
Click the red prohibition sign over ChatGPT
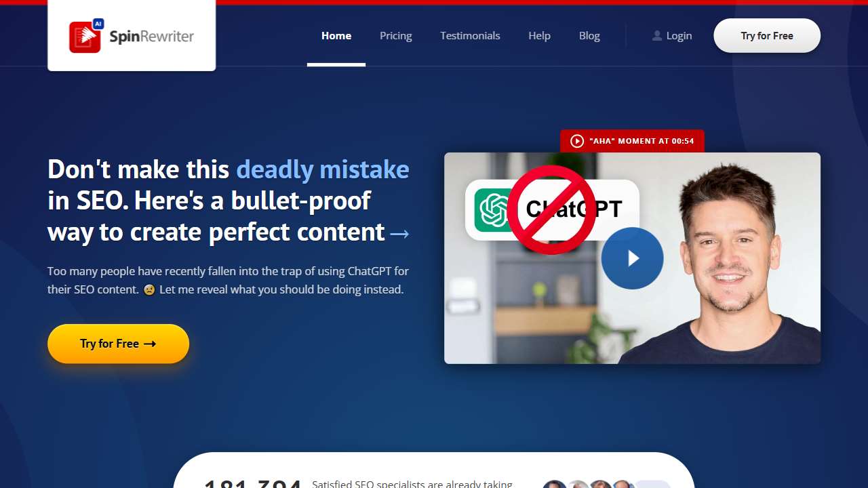coord(551,209)
